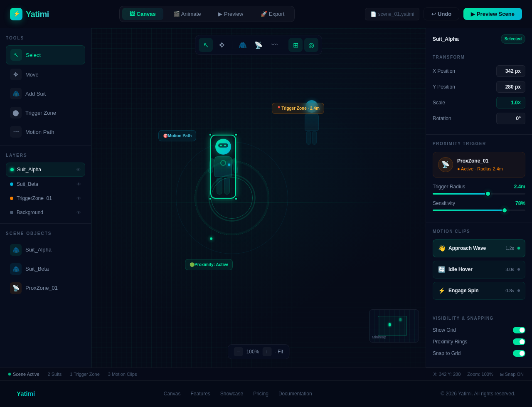Click the Sensitivity slider handle
532x407 pixels.
point(505,210)
